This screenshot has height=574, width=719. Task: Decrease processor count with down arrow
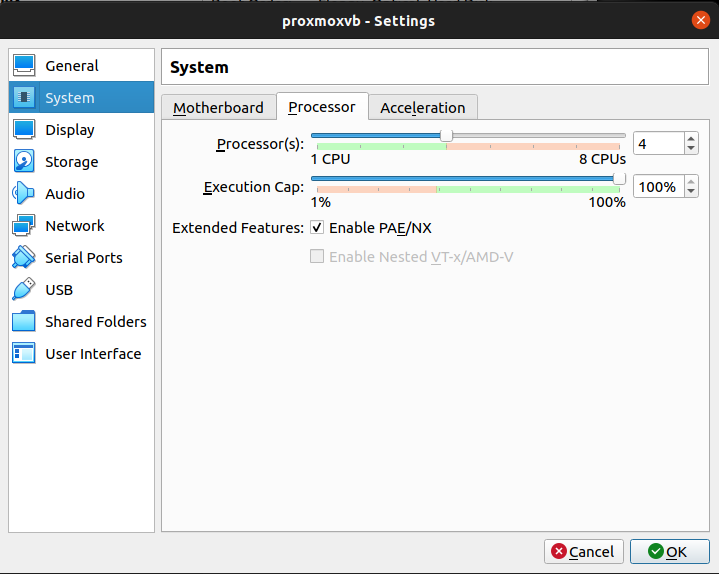click(x=691, y=149)
